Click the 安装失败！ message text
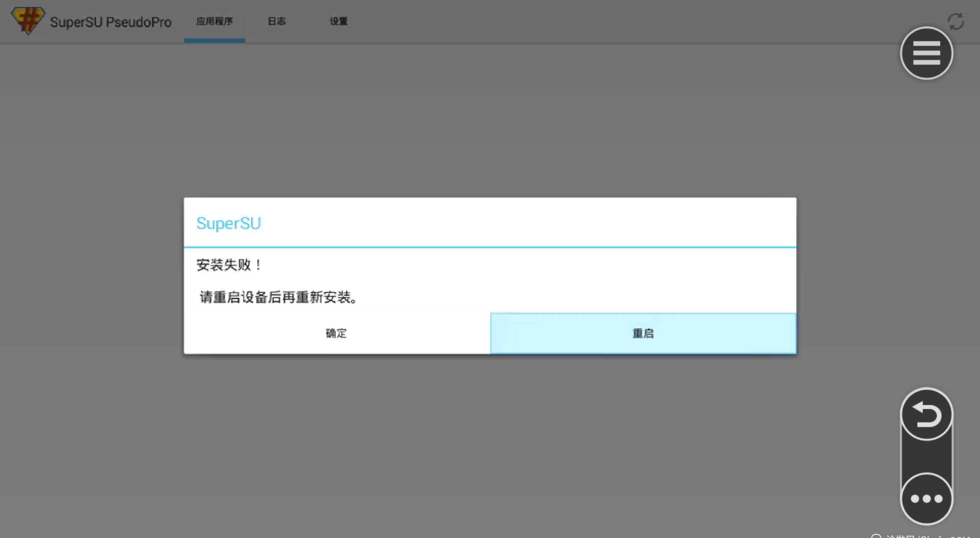Screen dimensions: 980x538 click(x=229, y=265)
